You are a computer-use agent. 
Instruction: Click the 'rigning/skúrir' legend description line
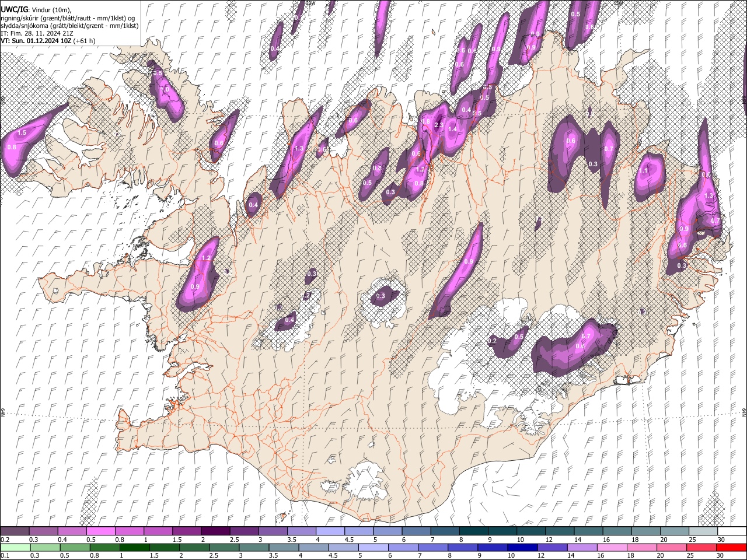pos(68,17)
